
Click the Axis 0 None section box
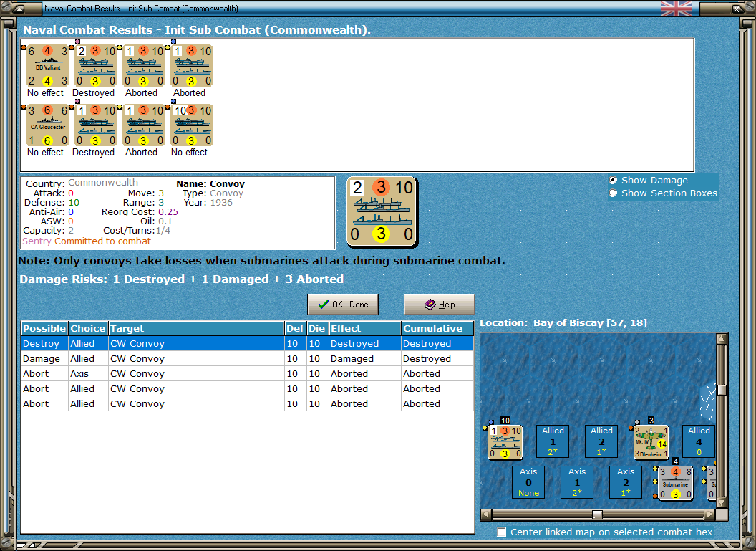(x=528, y=482)
